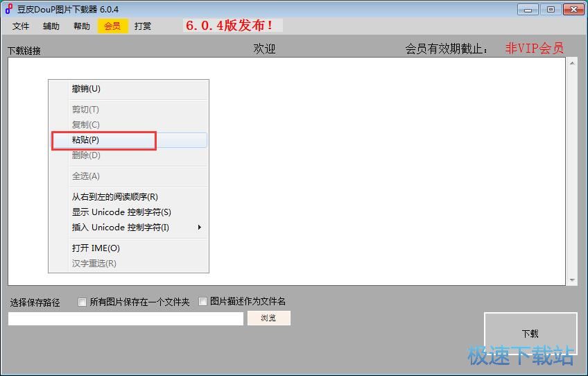Click the 欢迎 welcome text
The height and width of the screenshot is (376, 588).
pyautogui.click(x=264, y=49)
